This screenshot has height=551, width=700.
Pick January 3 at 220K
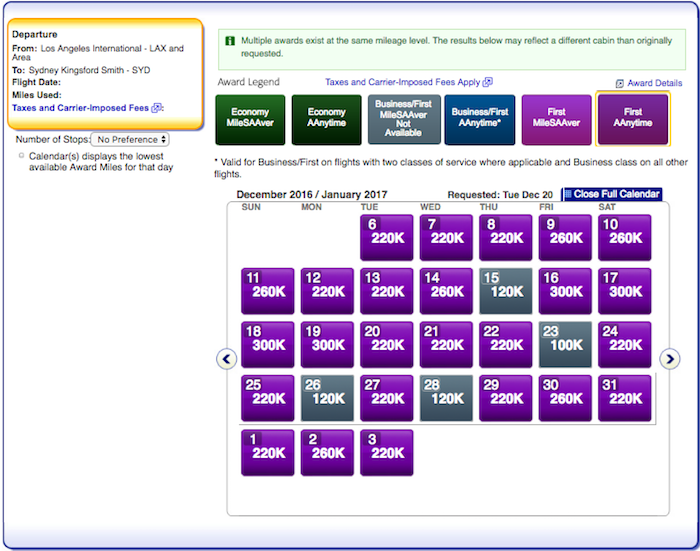(x=387, y=453)
